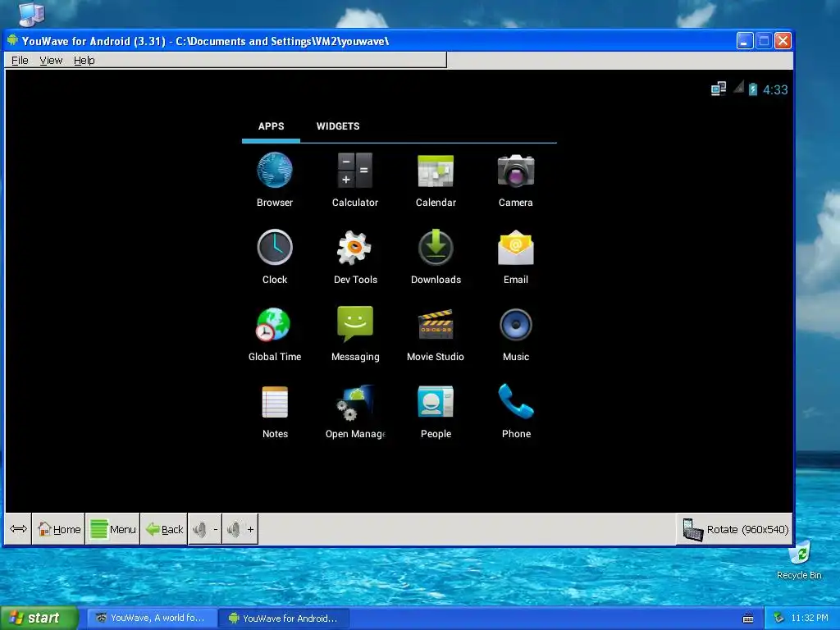
Task: Open the Email app
Action: 515,257
